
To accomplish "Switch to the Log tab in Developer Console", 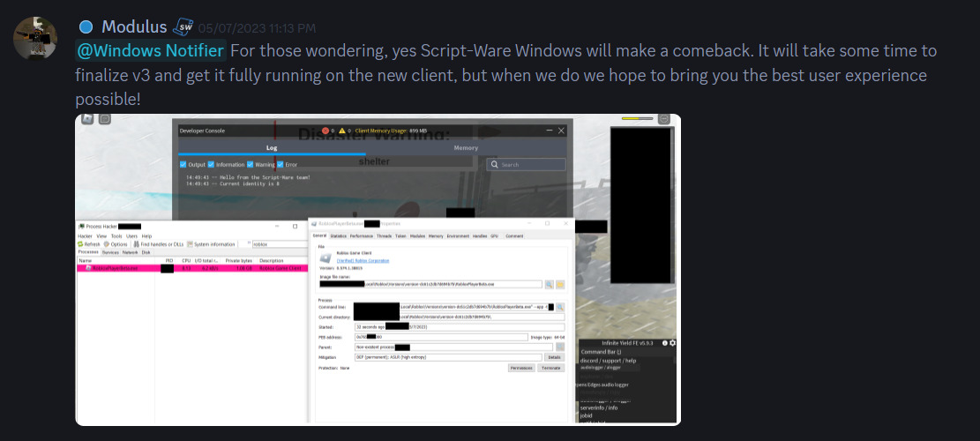I will click(x=272, y=148).
